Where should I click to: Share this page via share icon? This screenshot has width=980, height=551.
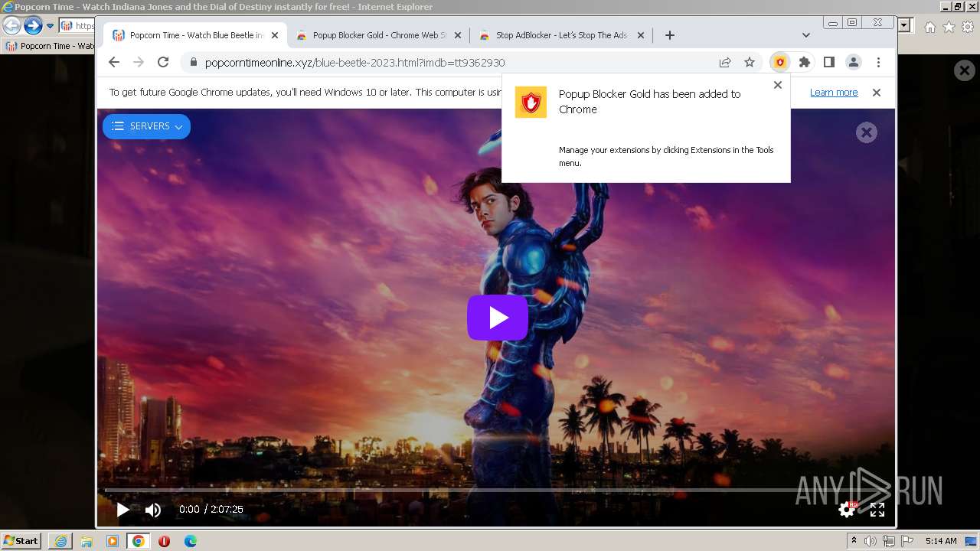pos(724,63)
